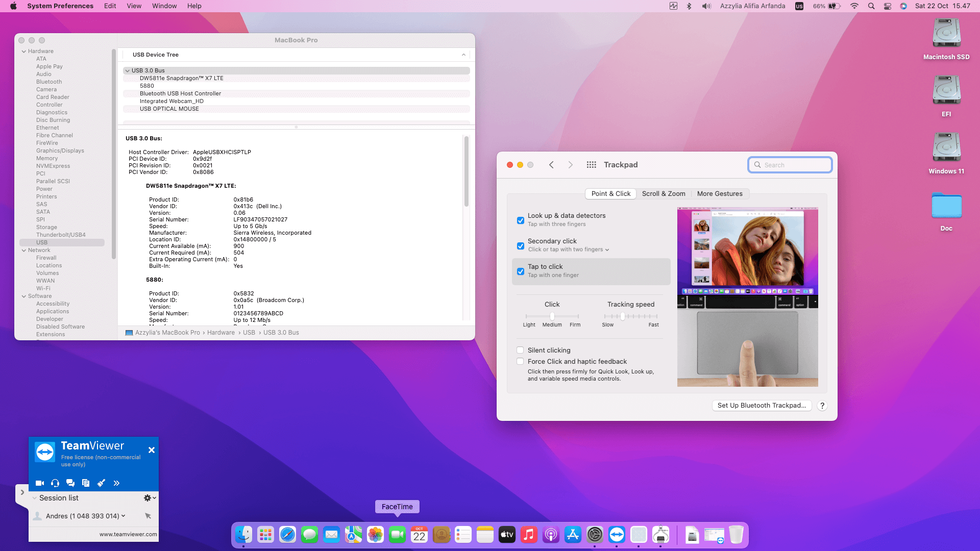
Task: Launch FaceTime from the Dock
Action: click(x=397, y=535)
